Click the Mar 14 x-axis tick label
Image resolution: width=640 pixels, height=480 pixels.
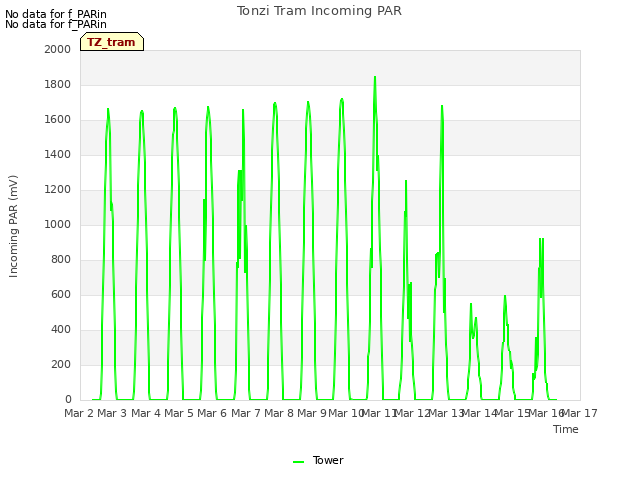(x=479, y=413)
